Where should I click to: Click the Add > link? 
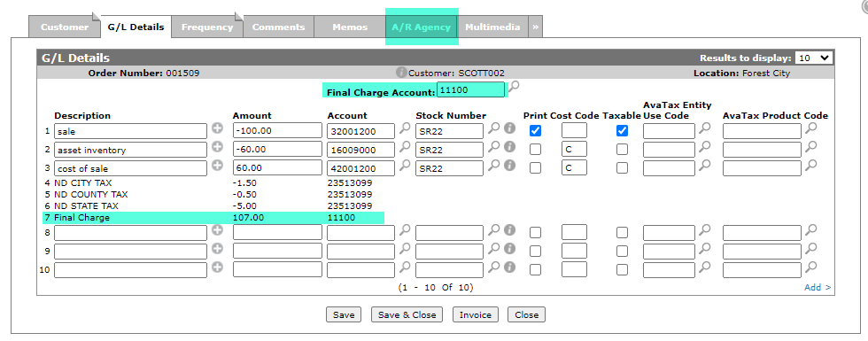tap(818, 287)
